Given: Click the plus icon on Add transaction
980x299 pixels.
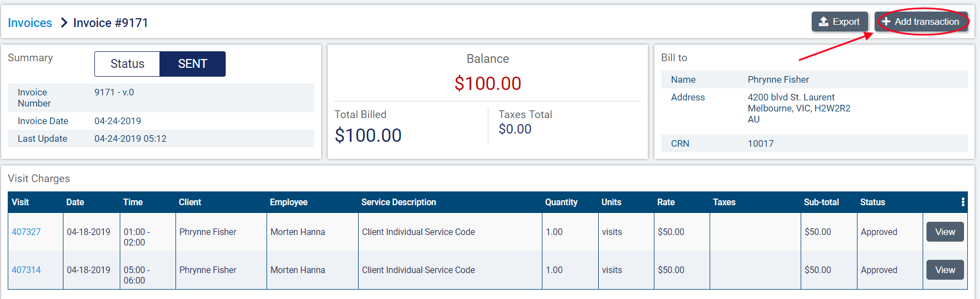Looking at the screenshot, I should 886,22.
